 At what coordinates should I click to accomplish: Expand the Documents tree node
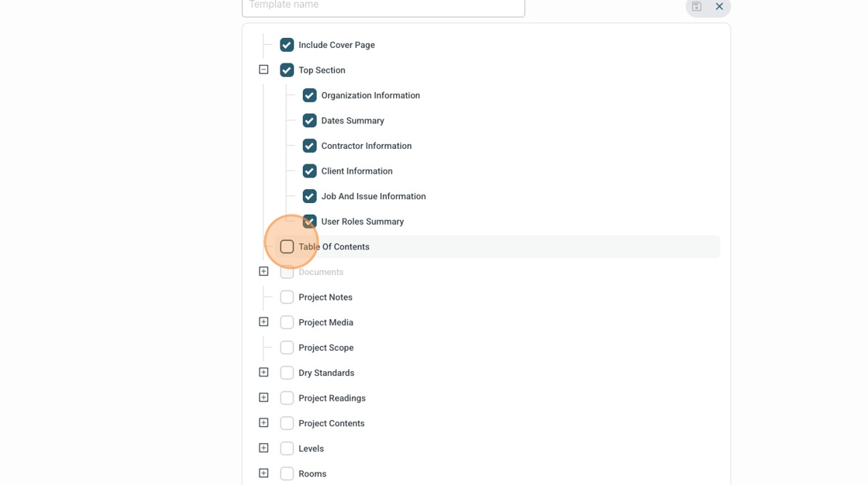pos(263,272)
